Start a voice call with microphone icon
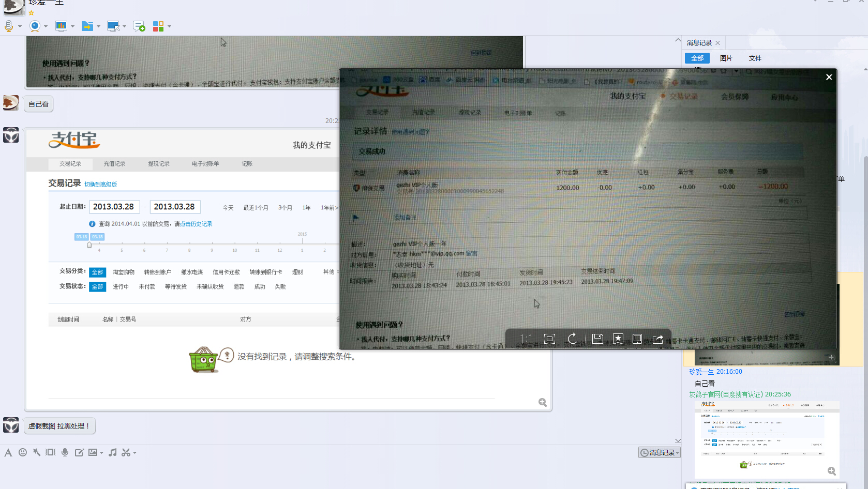Viewport: 868px width, 489px height. pyautogui.click(x=9, y=26)
